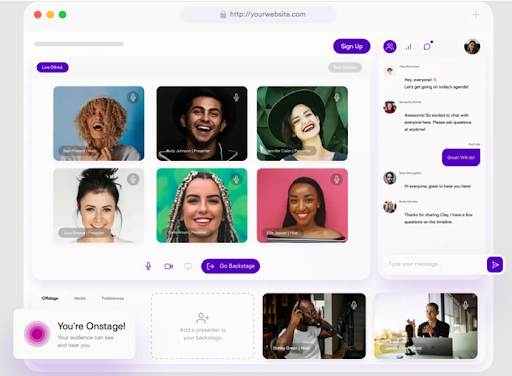
Task: Open the chat bubble icon
Action: coord(427,46)
